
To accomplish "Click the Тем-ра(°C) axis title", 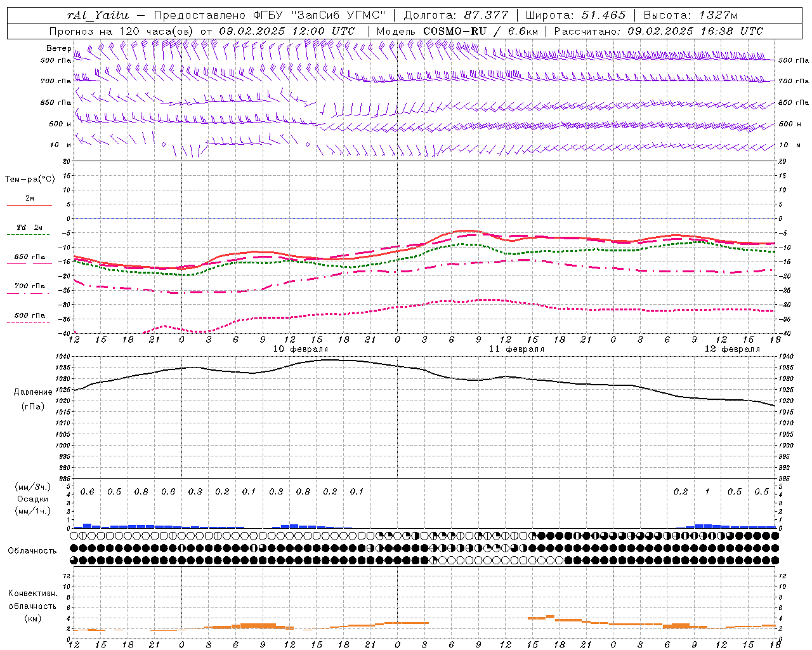I will pyautogui.click(x=30, y=180).
